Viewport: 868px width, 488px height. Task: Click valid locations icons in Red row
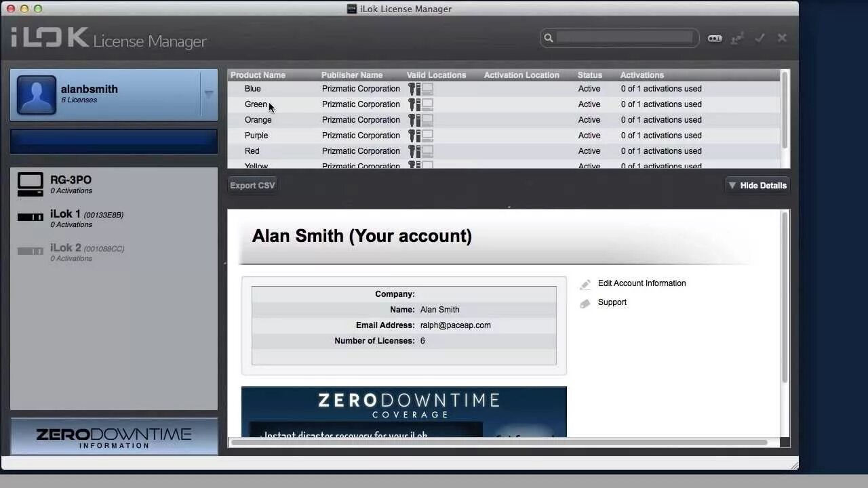pos(420,151)
